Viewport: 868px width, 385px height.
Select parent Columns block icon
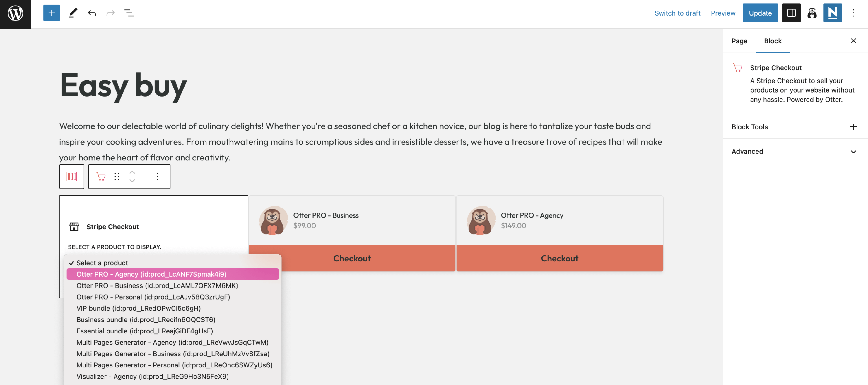coord(72,176)
